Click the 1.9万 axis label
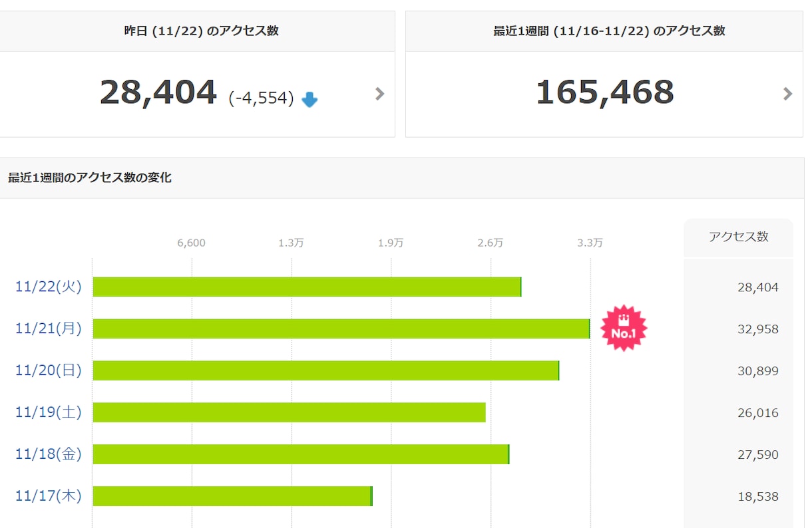The height and width of the screenshot is (528, 812). coord(391,243)
